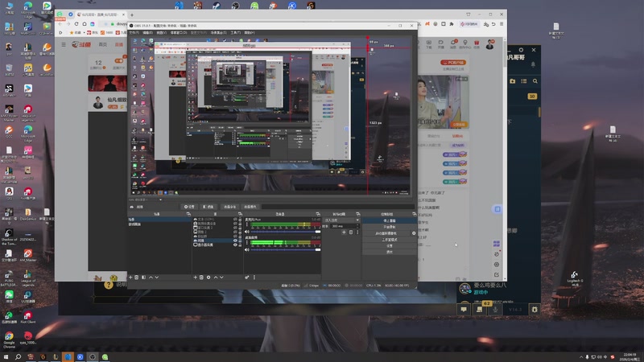Click search icon in dark game client

pos(535,81)
